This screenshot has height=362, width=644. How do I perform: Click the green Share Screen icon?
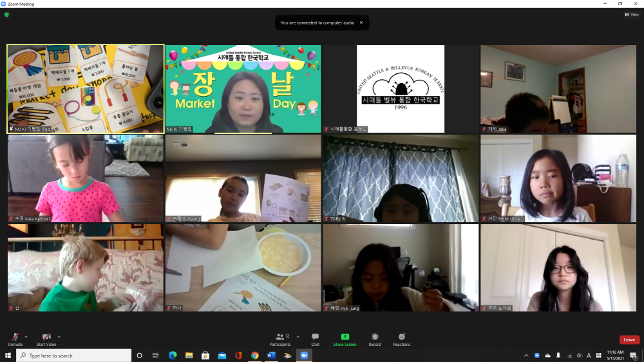click(345, 339)
